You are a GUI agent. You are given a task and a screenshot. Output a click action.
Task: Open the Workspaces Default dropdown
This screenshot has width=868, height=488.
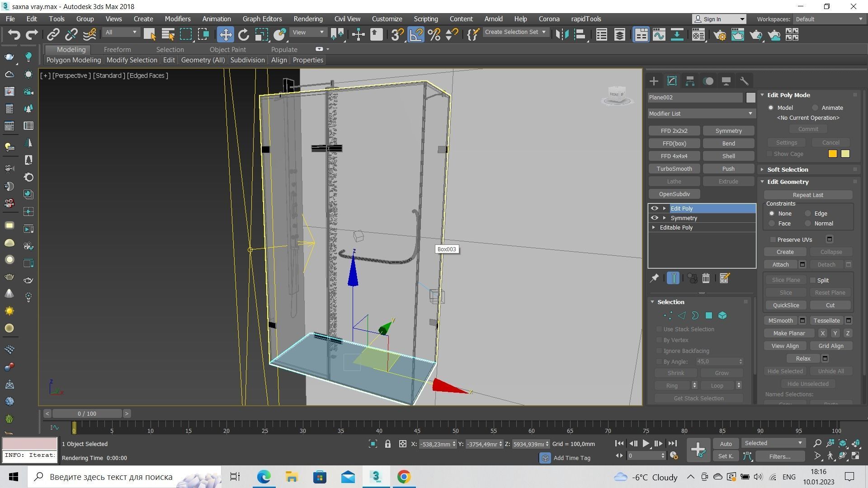829,19
